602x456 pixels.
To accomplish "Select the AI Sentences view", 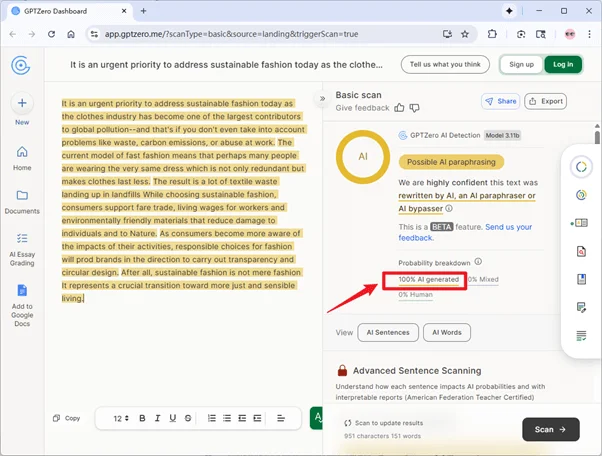I will [388, 332].
